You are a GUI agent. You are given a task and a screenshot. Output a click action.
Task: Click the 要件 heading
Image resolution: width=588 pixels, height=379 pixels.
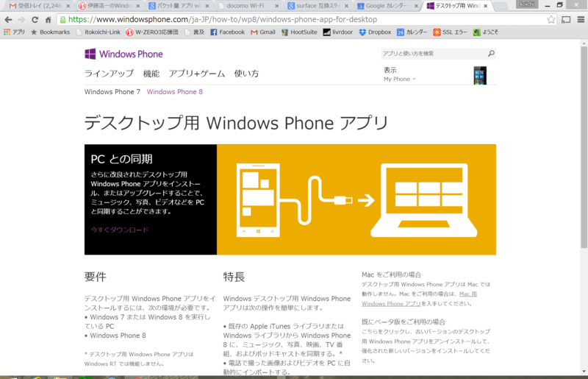click(x=96, y=277)
